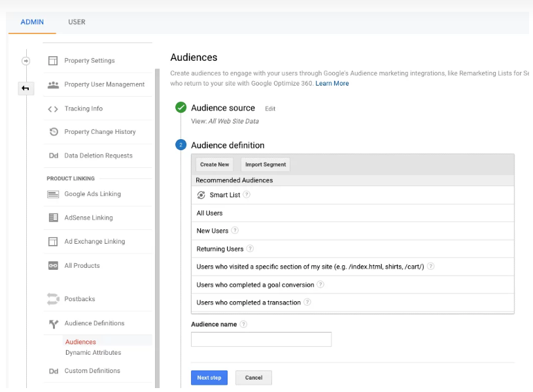Select Dynamic Attributes sub-item
Viewport: 533px width, 392px height.
click(x=93, y=353)
